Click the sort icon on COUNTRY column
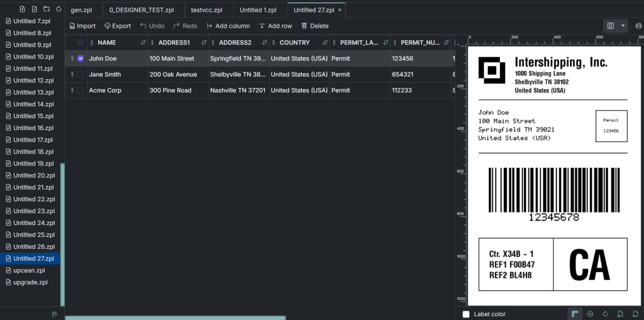 pyautogui.click(x=325, y=43)
